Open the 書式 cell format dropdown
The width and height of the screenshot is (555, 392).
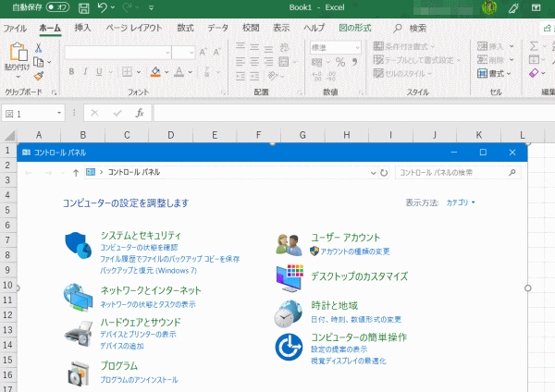point(494,74)
